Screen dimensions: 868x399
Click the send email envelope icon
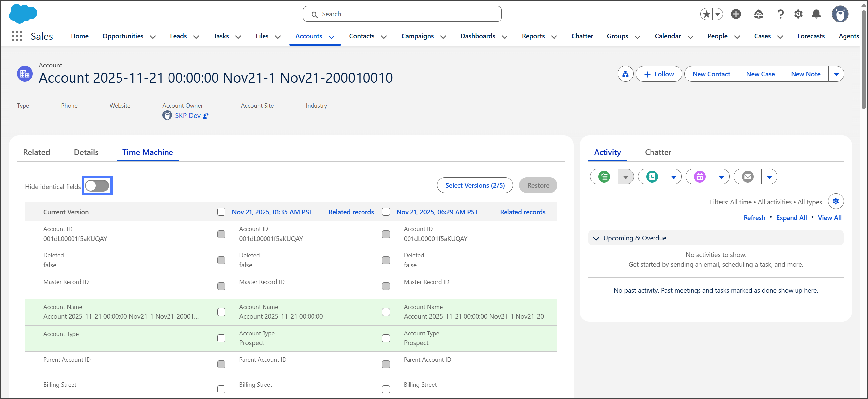(x=748, y=177)
